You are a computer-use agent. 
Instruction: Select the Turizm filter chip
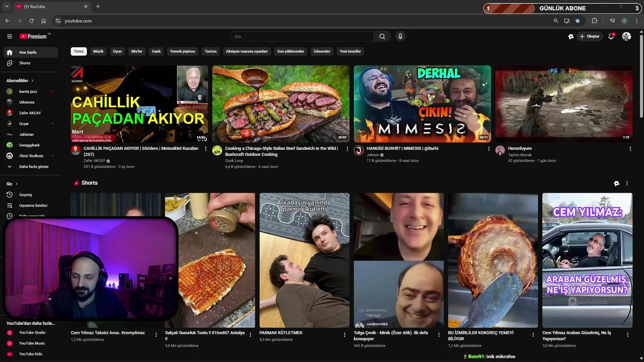pyautogui.click(x=210, y=51)
